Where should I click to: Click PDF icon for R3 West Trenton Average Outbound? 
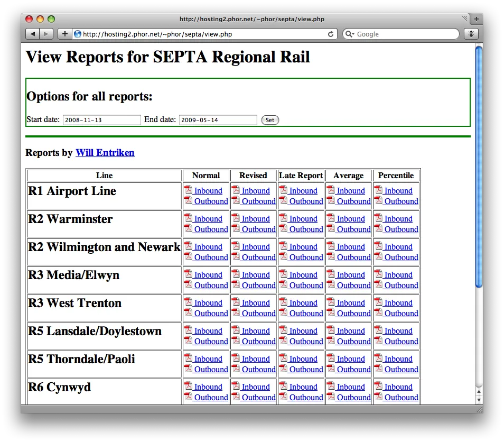[331, 312]
